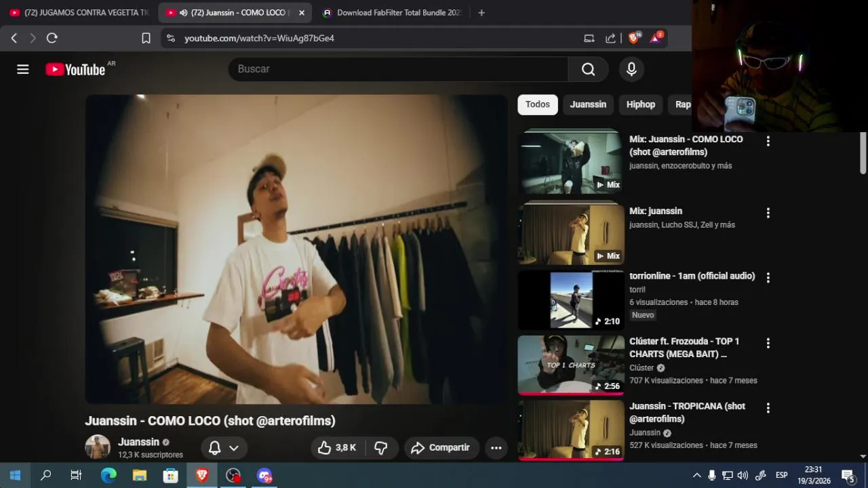Click the scrollbar down arrow
The image size is (868, 488).
[863, 457]
